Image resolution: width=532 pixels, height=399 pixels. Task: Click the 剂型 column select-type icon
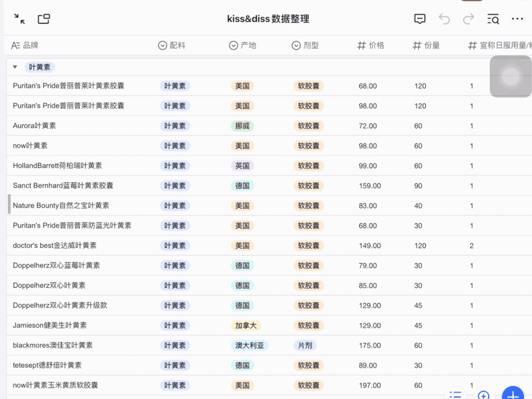pyautogui.click(x=296, y=45)
